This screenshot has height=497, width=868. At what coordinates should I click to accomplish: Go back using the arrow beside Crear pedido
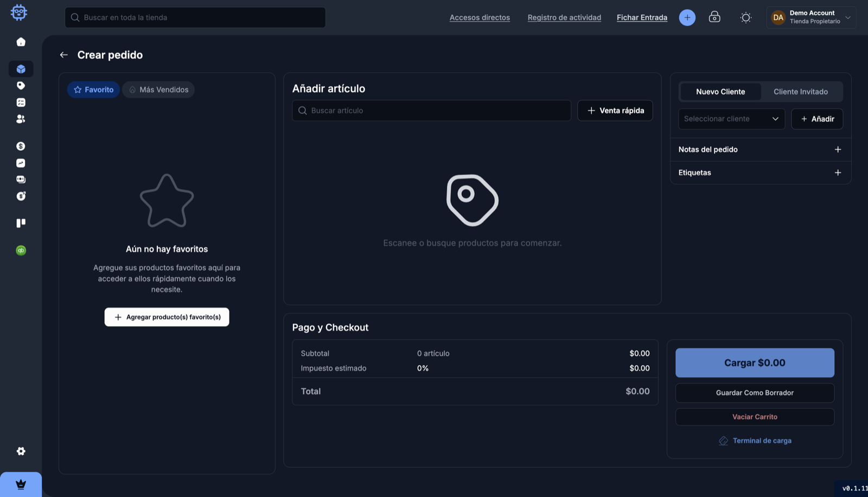pos(64,55)
